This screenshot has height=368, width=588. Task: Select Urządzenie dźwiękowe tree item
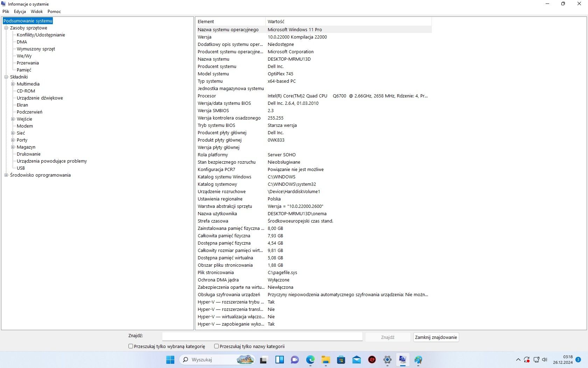tap(40, 98)
